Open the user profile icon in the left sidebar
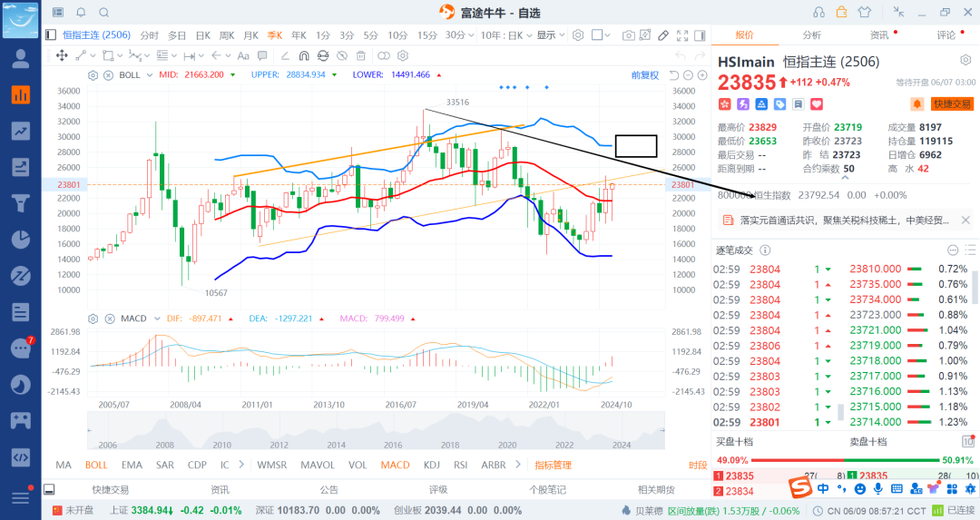The width and height of the screenshot is (980, 520). point(21,59)
